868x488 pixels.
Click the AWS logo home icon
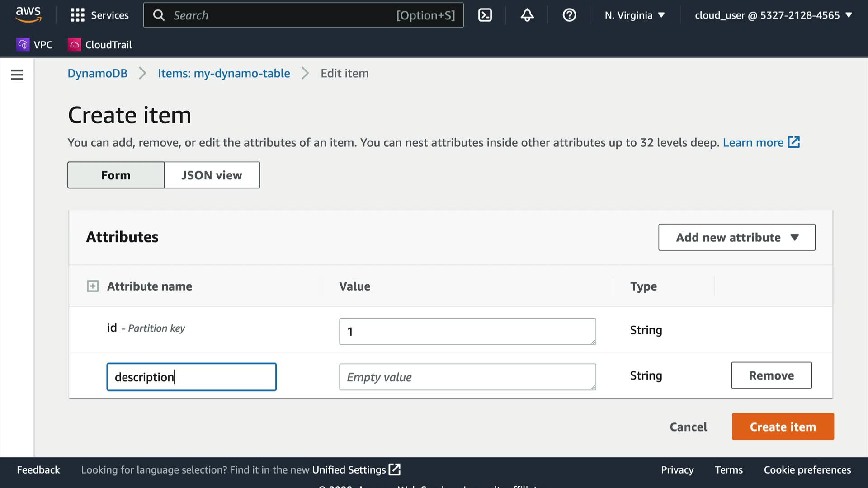pyautogui.click(x=28, y=14)
